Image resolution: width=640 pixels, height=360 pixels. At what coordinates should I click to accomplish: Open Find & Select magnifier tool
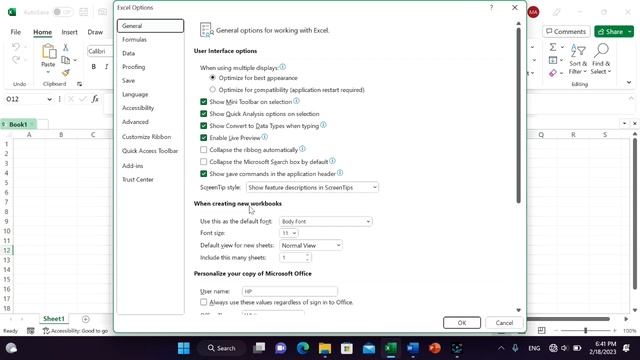pos(601,60)
